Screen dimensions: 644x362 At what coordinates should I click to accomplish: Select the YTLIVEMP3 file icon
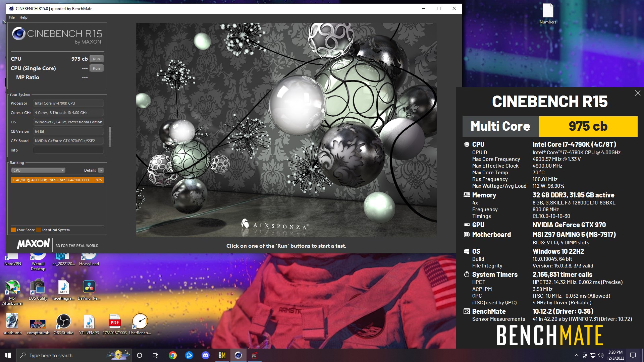pyautogui.click(x=89, y=324)
